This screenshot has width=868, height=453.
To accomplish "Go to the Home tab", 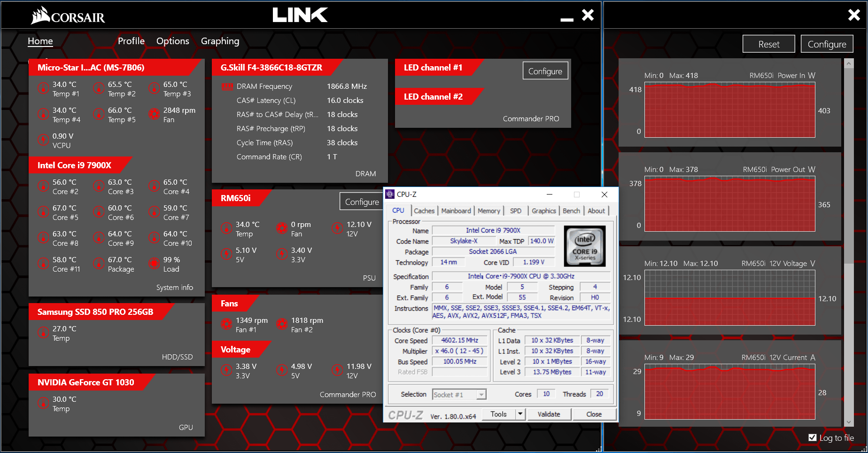I will 40,41.
